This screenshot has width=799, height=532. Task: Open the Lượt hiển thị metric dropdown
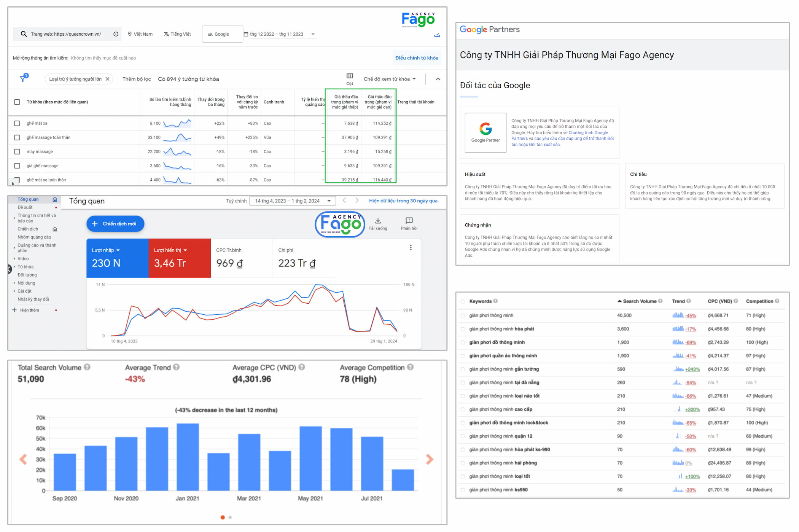[170, 250]
